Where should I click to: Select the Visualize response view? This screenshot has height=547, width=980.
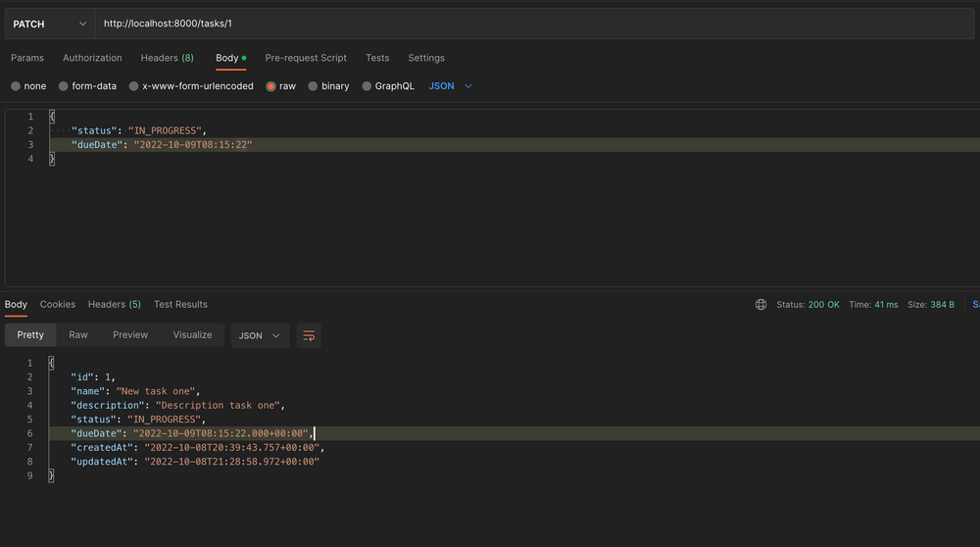click(192, 335)
